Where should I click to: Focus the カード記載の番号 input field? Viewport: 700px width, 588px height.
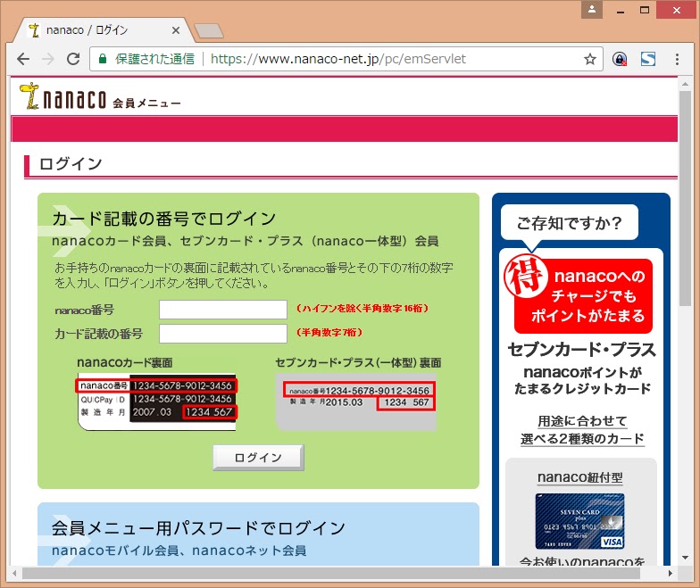(x=223, y=334)
